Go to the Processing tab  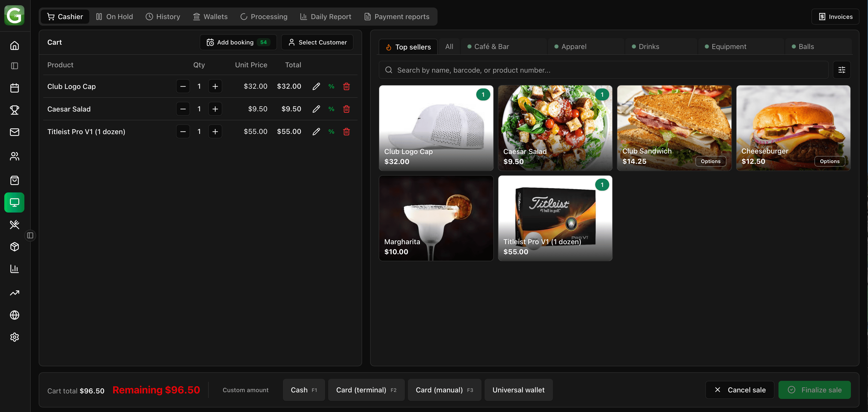(x=264, y=17)
